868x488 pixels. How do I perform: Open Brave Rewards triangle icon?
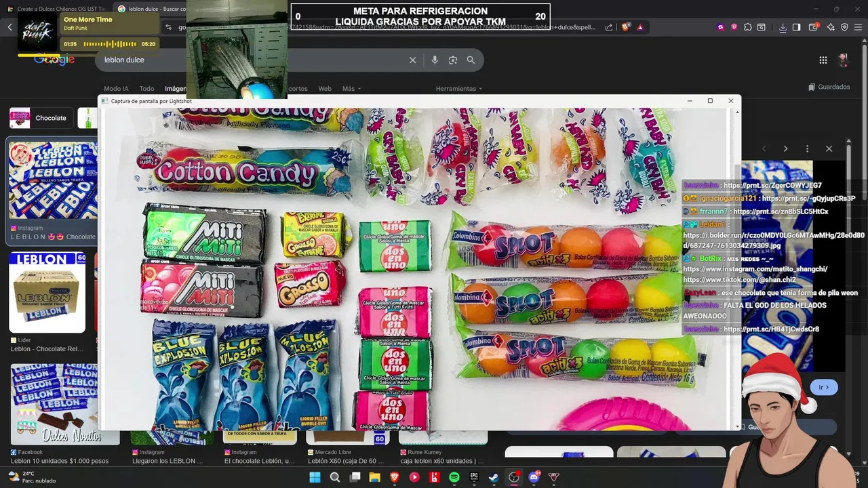[640, 27]
